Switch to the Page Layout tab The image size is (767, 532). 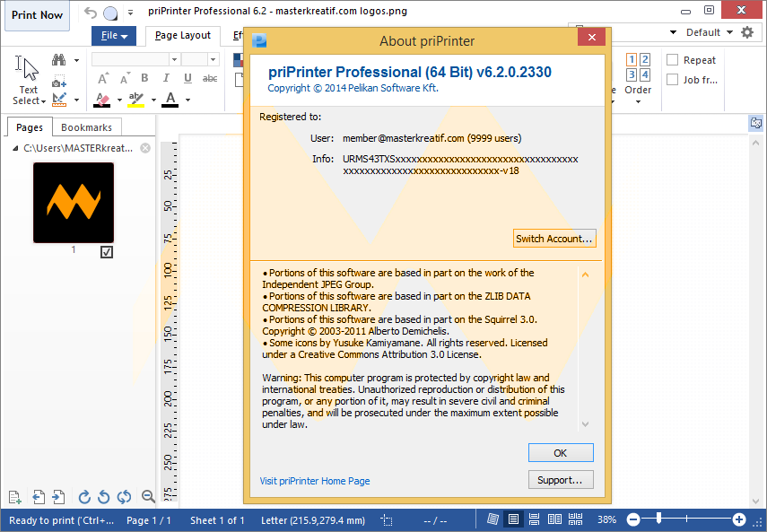(x=182, y=36)
